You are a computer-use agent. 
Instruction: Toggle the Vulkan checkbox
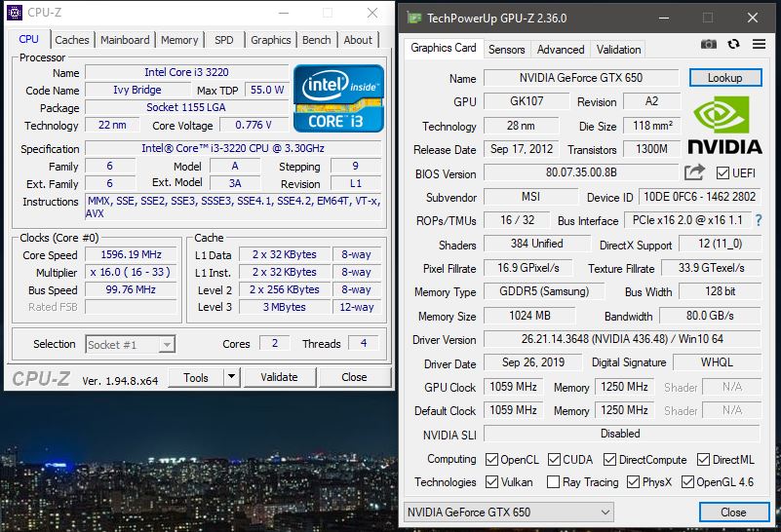[491, 481]
